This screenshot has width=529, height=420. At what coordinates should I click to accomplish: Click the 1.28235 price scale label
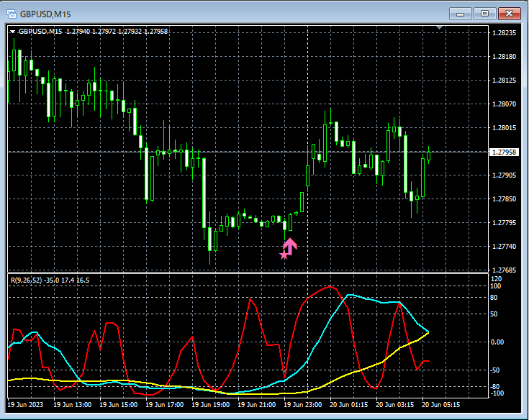click(x=504, y=32)
